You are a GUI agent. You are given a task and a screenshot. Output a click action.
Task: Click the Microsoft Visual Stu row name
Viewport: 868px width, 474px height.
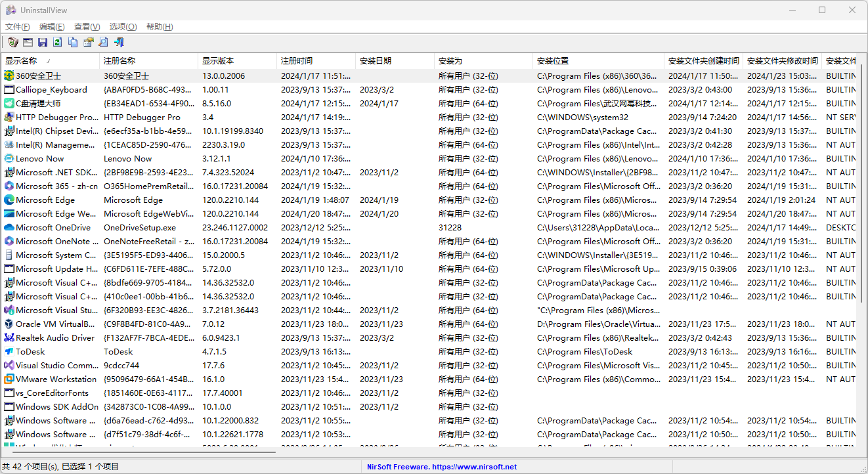[56, 311]
